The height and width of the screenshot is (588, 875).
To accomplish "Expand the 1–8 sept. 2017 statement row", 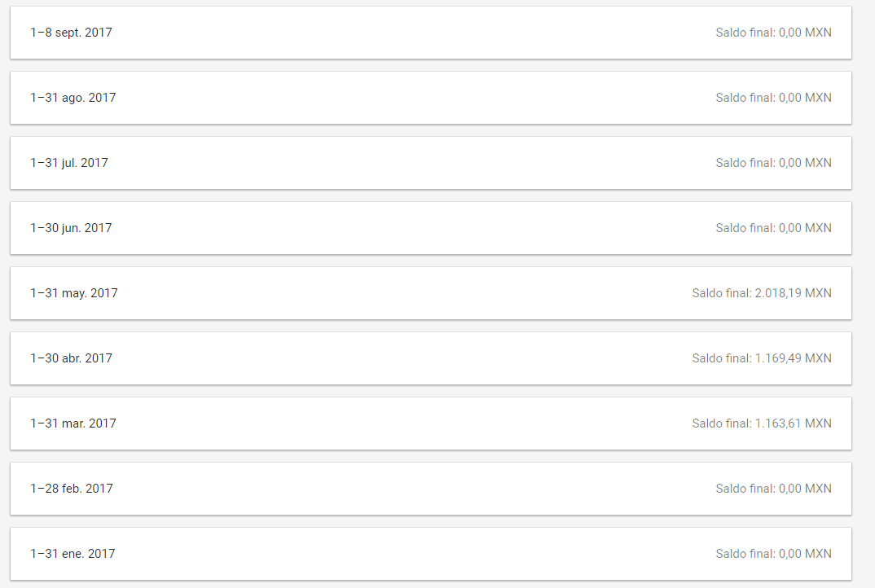I will tap(431, 33).
